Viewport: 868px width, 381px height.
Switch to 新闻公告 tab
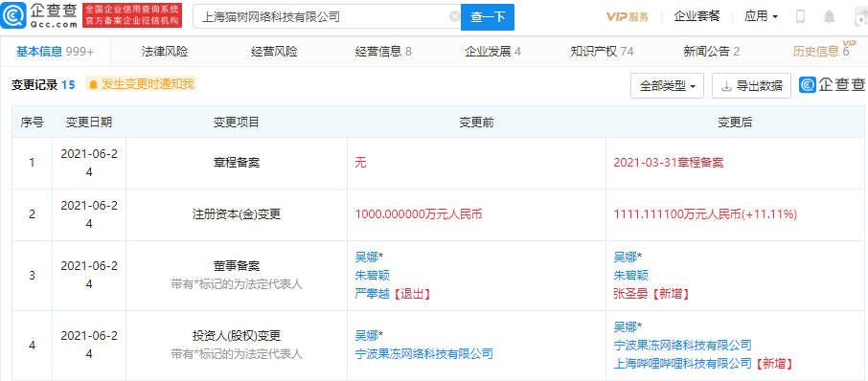click(712, 52)
